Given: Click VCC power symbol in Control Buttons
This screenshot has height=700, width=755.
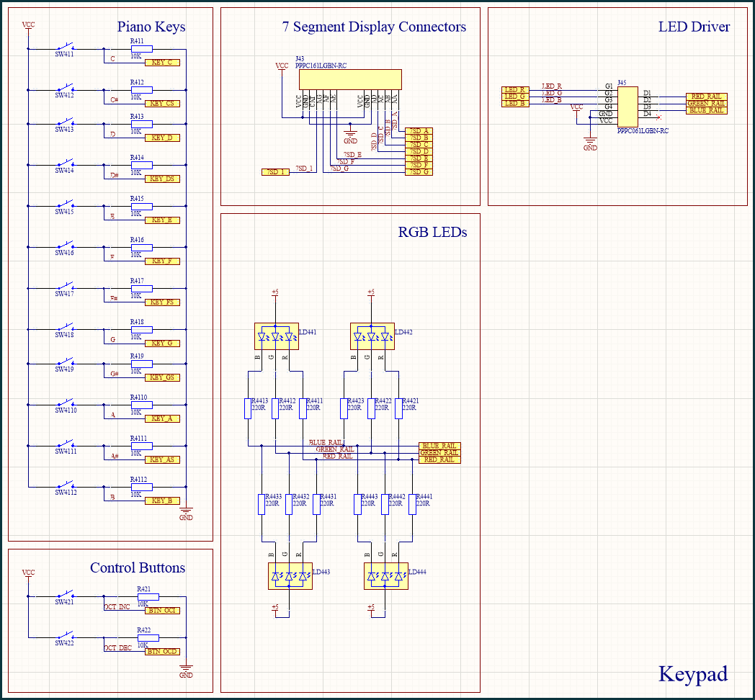Looking at the screenshot, I should pos(28,575).
